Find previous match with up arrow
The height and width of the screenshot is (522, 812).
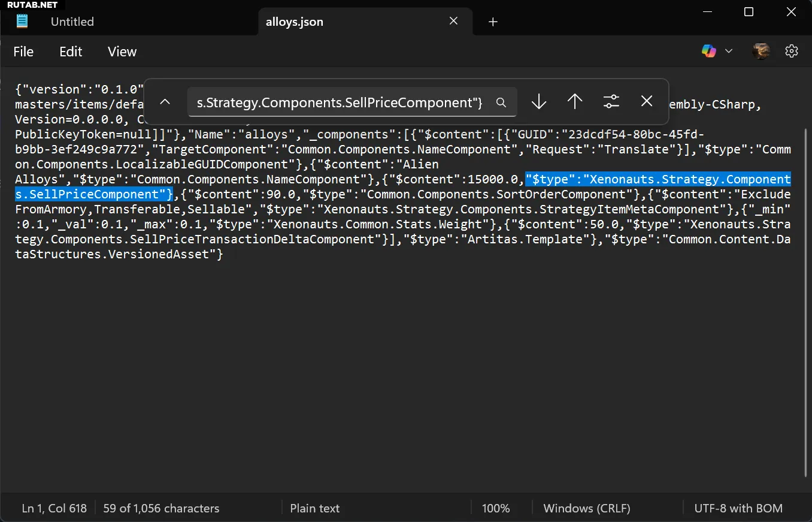point(575,102)
